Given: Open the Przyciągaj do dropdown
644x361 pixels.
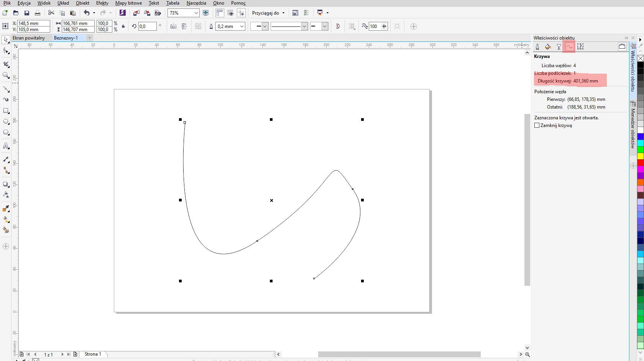Looking at the screenshot, I should pyautogui.click(x=268, y=13).
